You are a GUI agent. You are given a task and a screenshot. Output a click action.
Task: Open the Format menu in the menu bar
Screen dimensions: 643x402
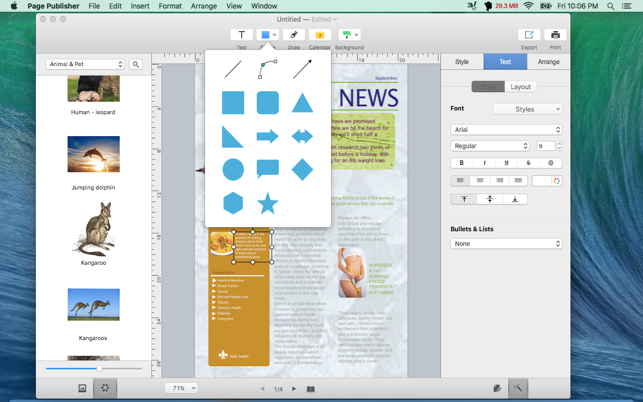tap(170, 6)
